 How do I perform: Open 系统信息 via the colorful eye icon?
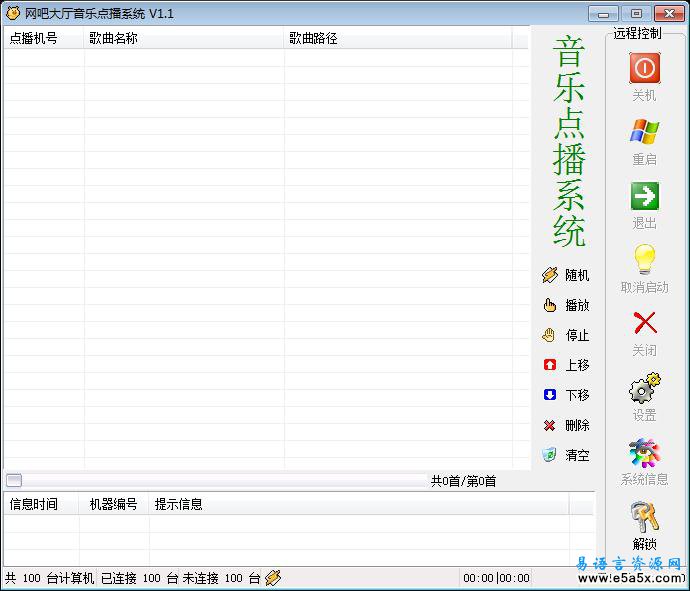[644, 453]
